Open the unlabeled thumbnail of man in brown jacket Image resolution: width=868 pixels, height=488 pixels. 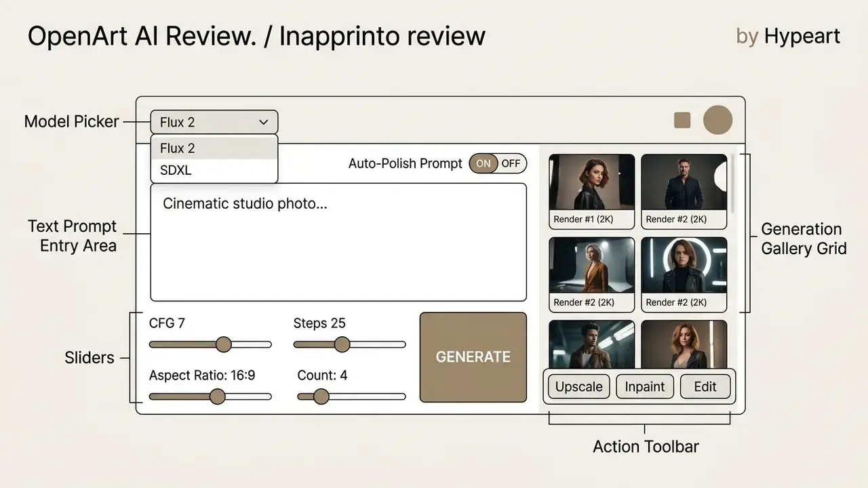(591, 344)
